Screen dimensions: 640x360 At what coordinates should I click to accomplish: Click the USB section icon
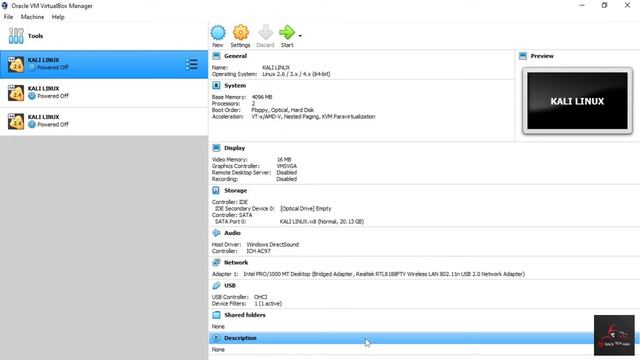click(x=216, y=285)
